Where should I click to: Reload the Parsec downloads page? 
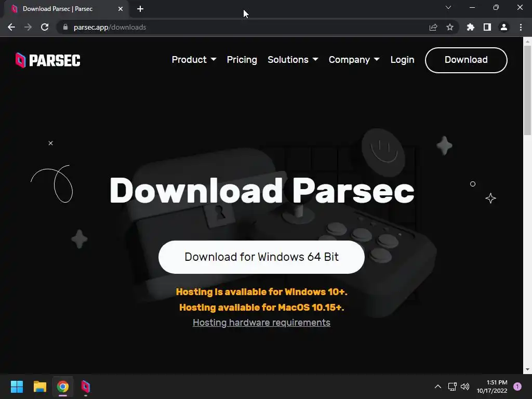click(x=45, y=27)
